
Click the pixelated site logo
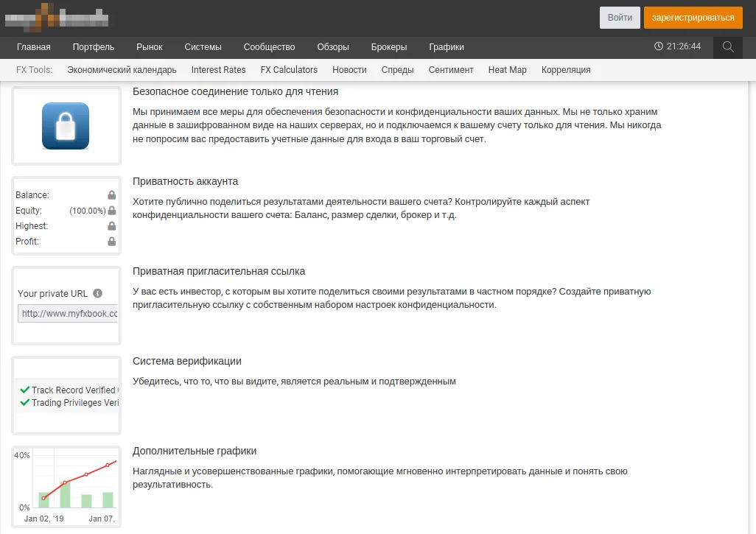(x=57, y=18)
